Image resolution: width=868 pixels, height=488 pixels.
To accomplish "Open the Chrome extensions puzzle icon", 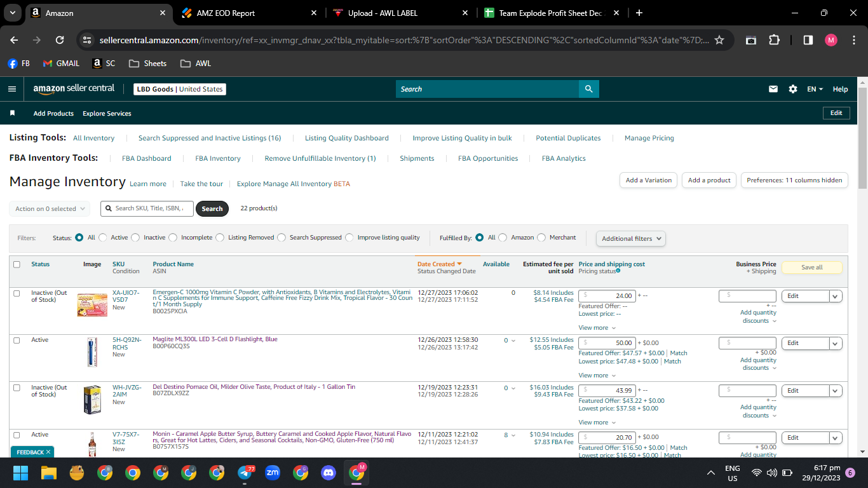I will pyautogui.click(x=774, y=39).
